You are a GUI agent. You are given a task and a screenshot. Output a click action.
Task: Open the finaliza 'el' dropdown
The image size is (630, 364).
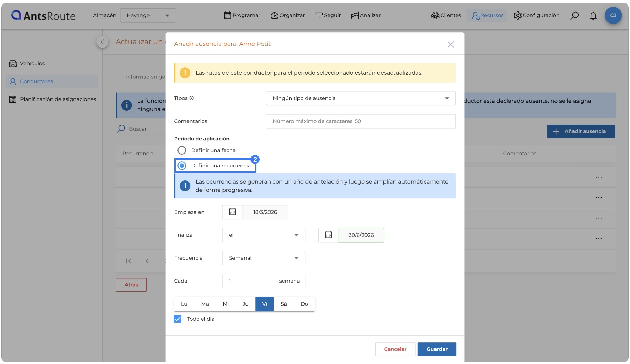tap(264, 235)
